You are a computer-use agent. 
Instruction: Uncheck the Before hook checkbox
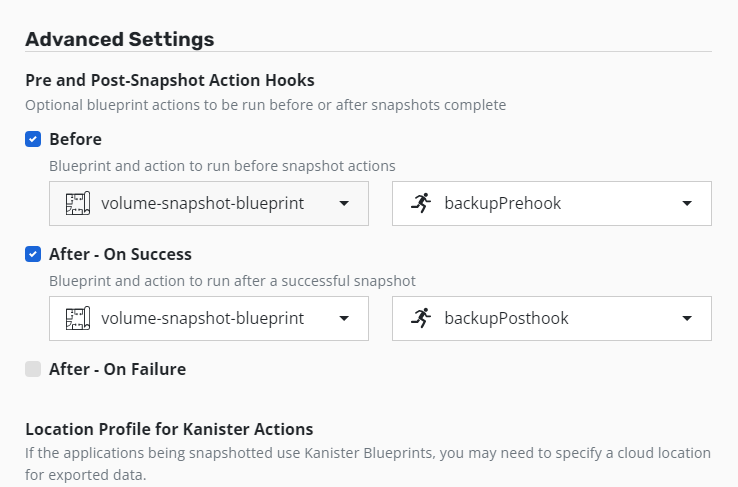pos(33,139)
